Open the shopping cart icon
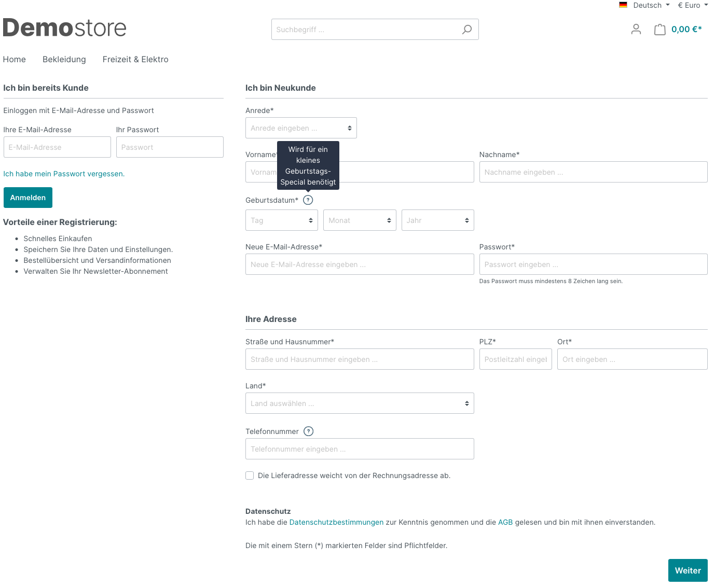715x588 pixels. 660,30
